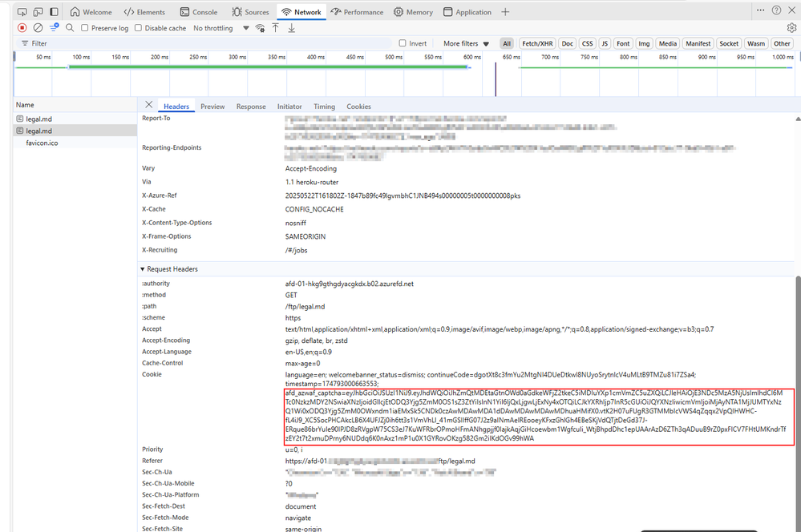Click the SAMEORIGIN X-Frame-Options value
Viewport: 801px width, 532px height.
pyautogui.click(x=305, y=237)
